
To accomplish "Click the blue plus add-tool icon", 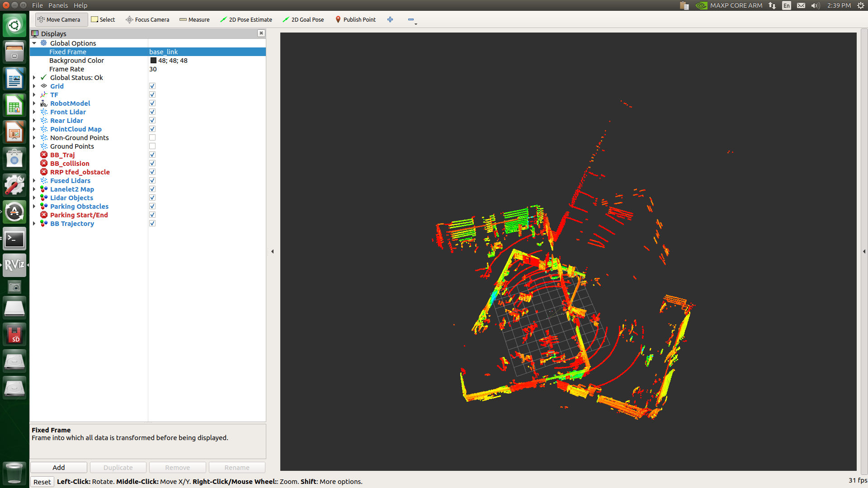I will point(390,19).
